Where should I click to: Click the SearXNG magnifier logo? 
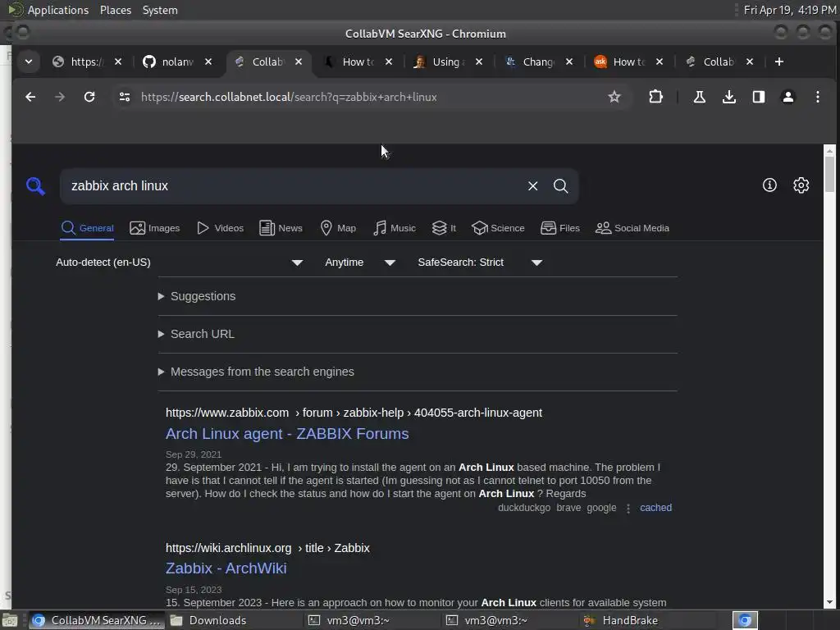pos(36,186)
